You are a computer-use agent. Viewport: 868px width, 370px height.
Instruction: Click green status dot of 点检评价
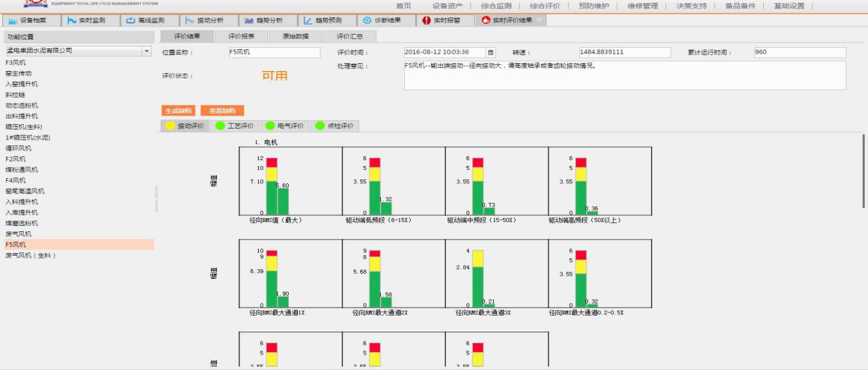320,126
